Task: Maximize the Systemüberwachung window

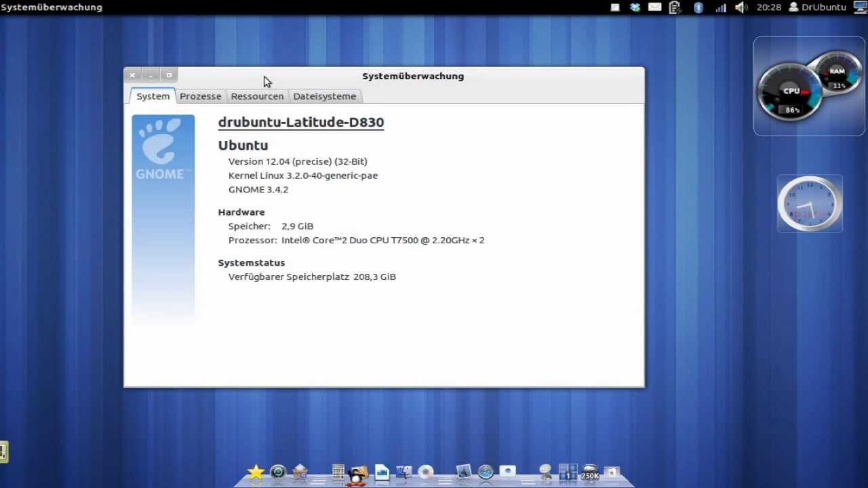Action: (170, 75)
